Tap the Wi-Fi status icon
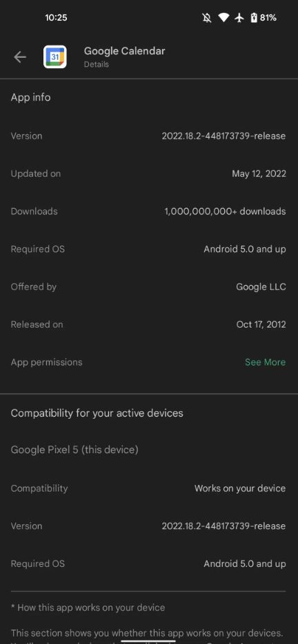The height and width of the screenshot is (644, 298). click(x=223, y=18)
